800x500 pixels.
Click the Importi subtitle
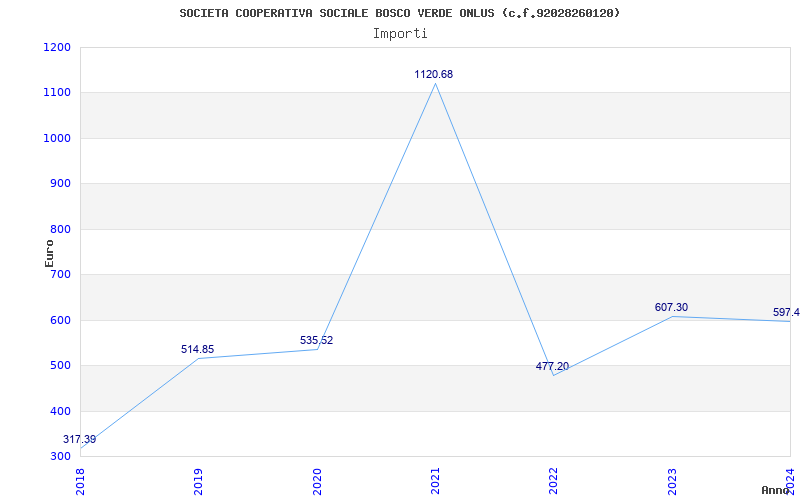tap(400, 34)
